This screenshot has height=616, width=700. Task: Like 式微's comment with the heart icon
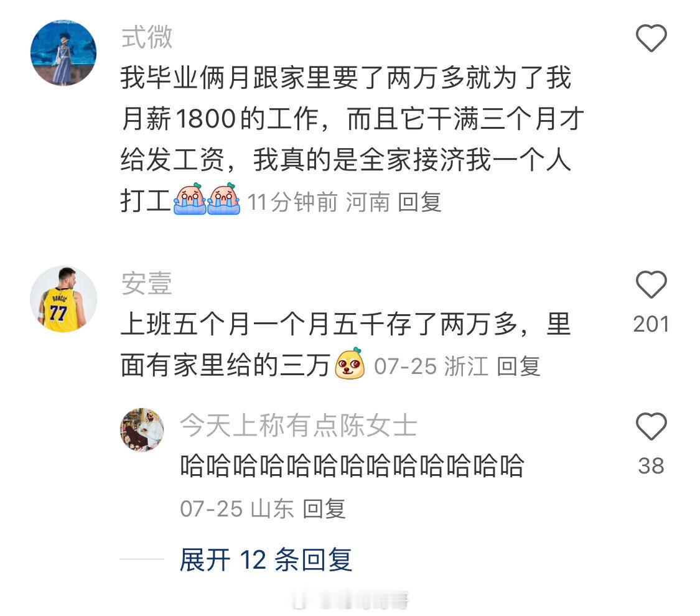point(651,38)
